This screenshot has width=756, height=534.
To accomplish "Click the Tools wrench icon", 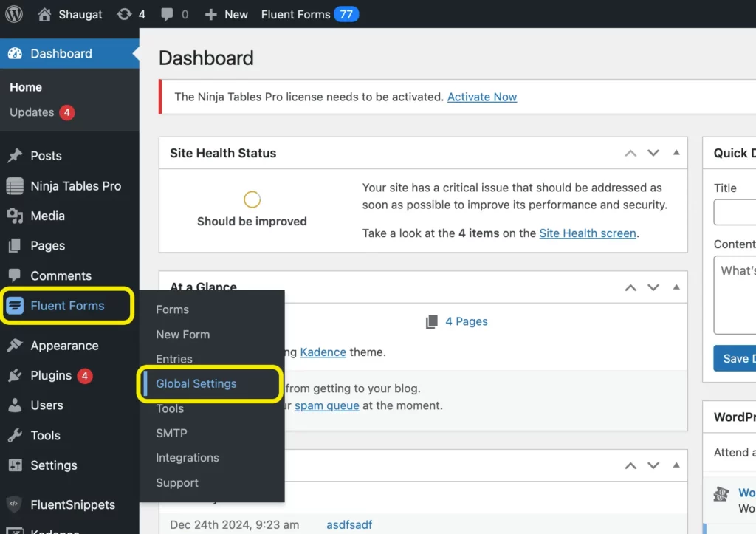I will click(x=15, y=435).
